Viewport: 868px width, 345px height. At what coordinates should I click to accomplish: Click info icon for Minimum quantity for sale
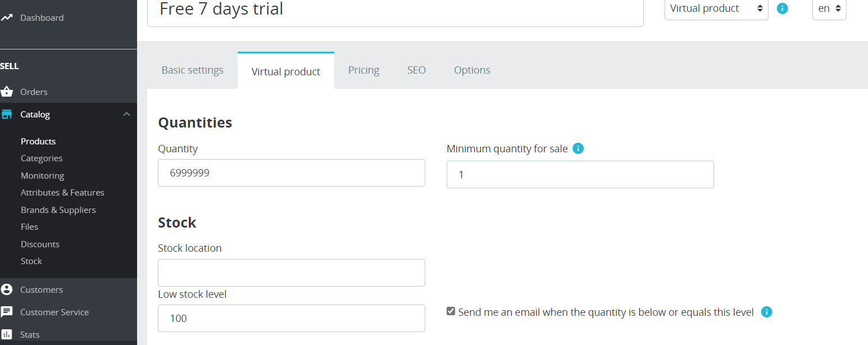click(578, 149)
